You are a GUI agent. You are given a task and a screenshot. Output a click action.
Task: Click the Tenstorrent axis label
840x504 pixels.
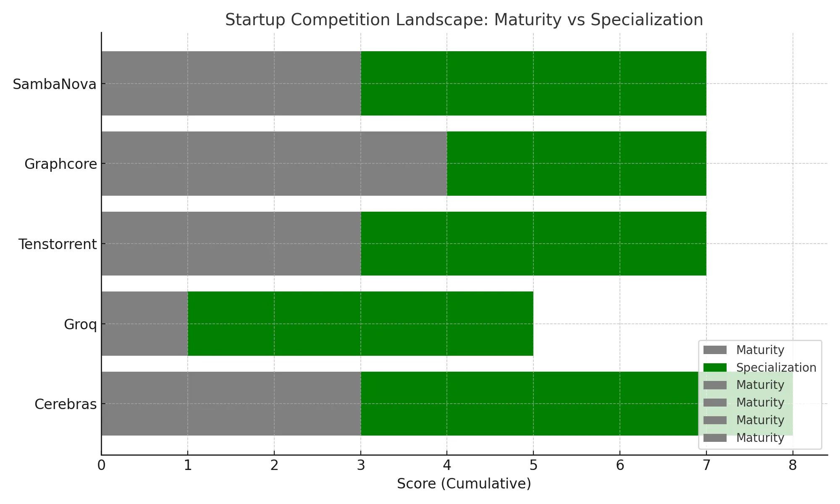(58, 244)
